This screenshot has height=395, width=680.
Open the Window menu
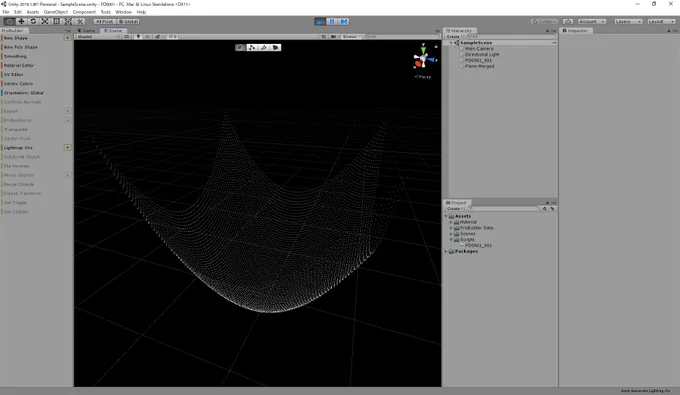pos(123,12)
